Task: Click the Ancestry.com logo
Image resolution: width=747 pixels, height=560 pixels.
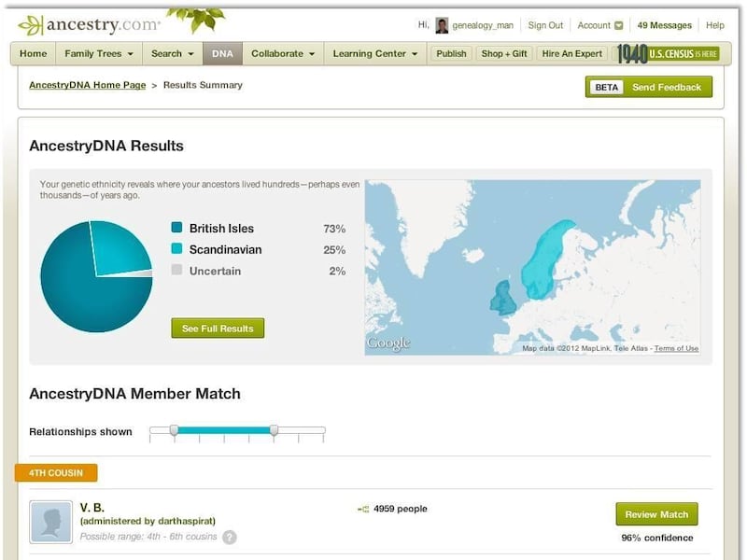Action: (x=89, y=25)
